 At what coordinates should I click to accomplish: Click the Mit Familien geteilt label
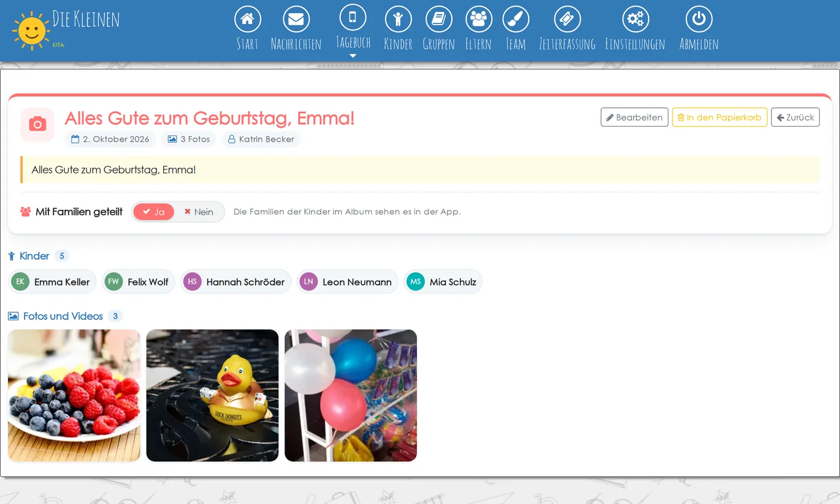pyautogui.click(x=79, y=212)
